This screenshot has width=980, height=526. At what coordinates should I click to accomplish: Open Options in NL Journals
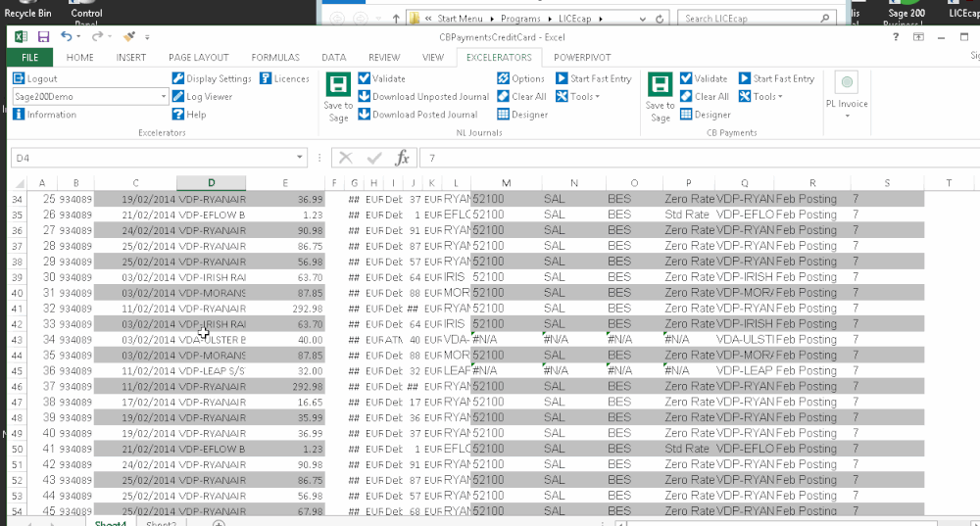click(520, 78)
